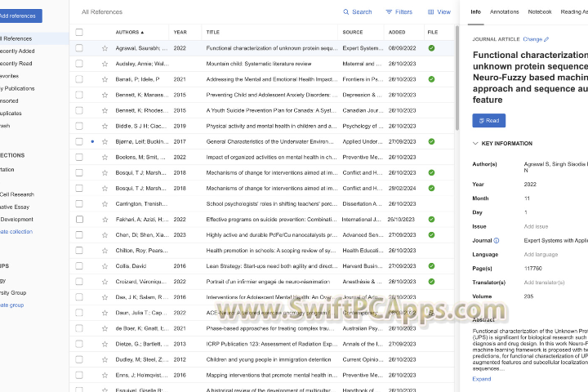The image size is (588, 392).
Task: Check the Banati, P row checkbox
Action: pyautogui.click(x=79, y=79)
